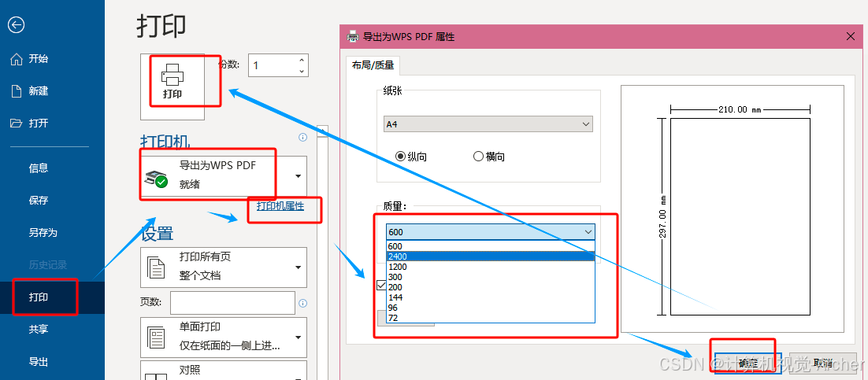The width and height of the screenshot is (868, 380).
Task: Click 确定 in the properties dialog
Action: click(x=747, y=363)
